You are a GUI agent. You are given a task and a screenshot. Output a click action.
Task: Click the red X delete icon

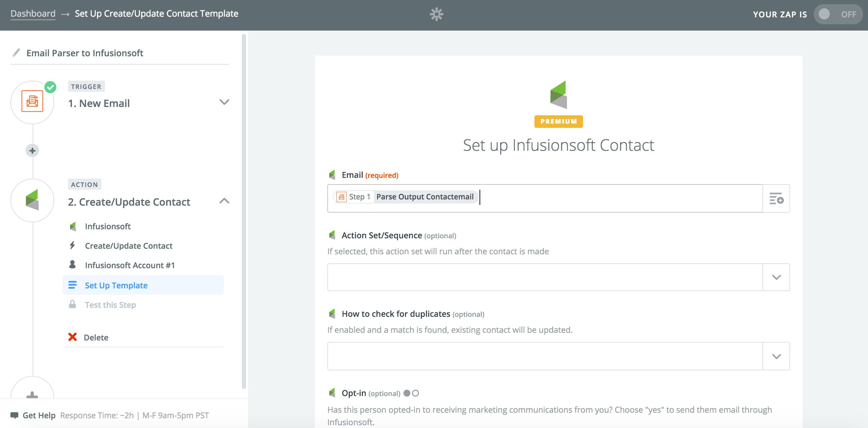[72, 337]
